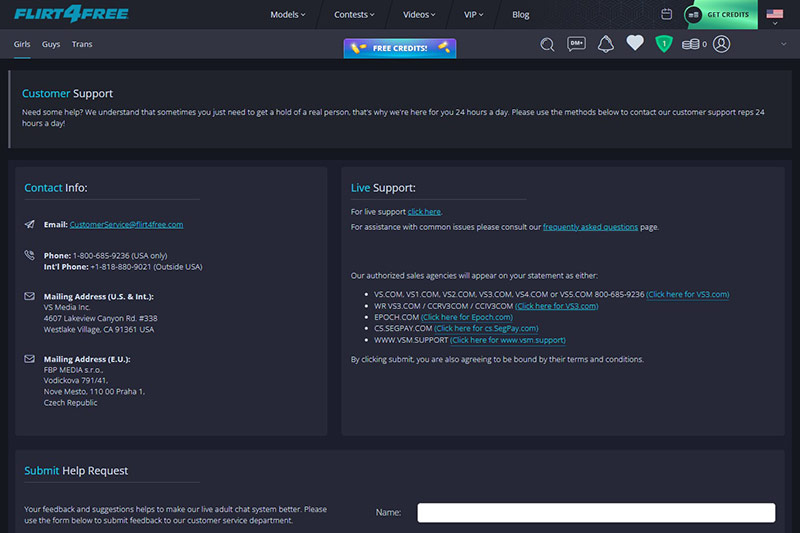Open the frequently asked questions link
This screenshot has height=533, width=800.
pos(590,227)
